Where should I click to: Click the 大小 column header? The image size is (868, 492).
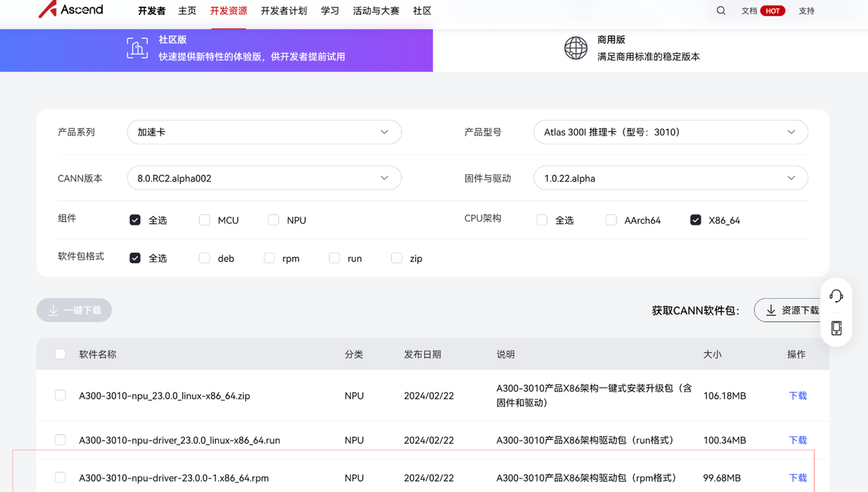pos(713,354)
